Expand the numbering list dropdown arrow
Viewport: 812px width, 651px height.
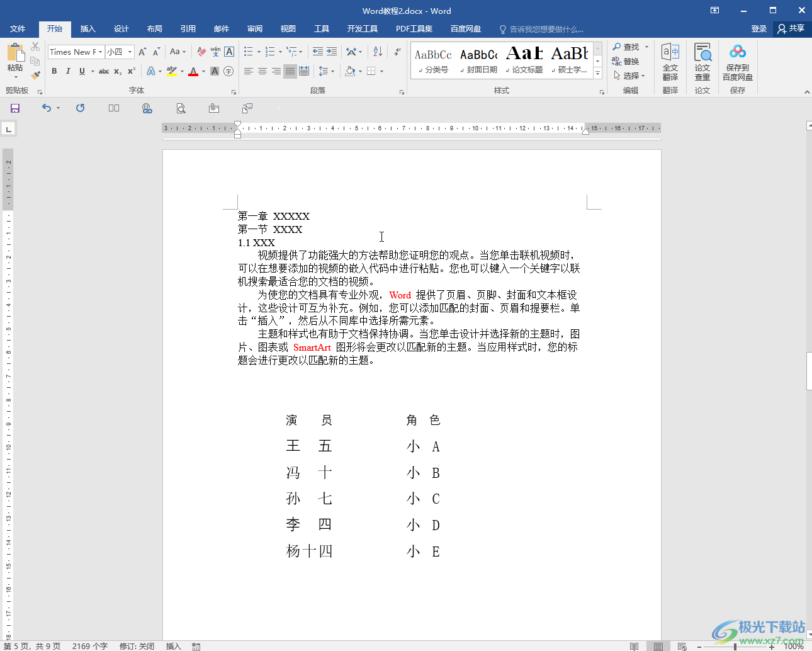coord(280,52)
